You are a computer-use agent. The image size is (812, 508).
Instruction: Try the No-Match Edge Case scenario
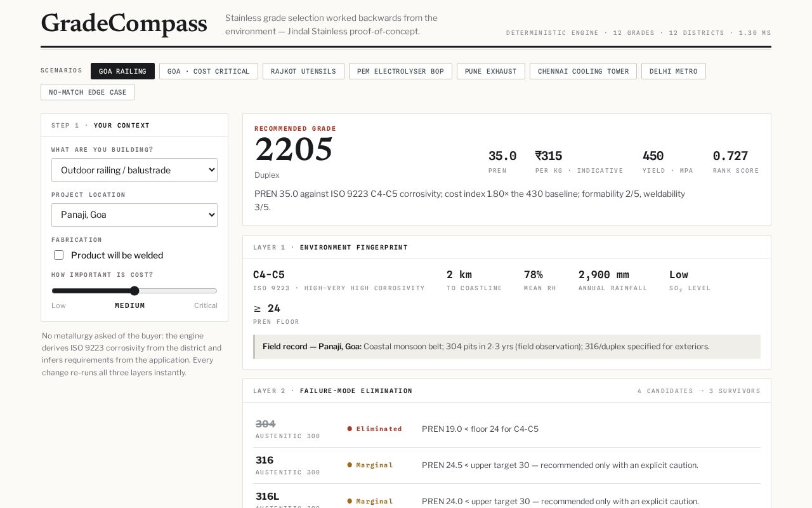[x=88, y=92]
